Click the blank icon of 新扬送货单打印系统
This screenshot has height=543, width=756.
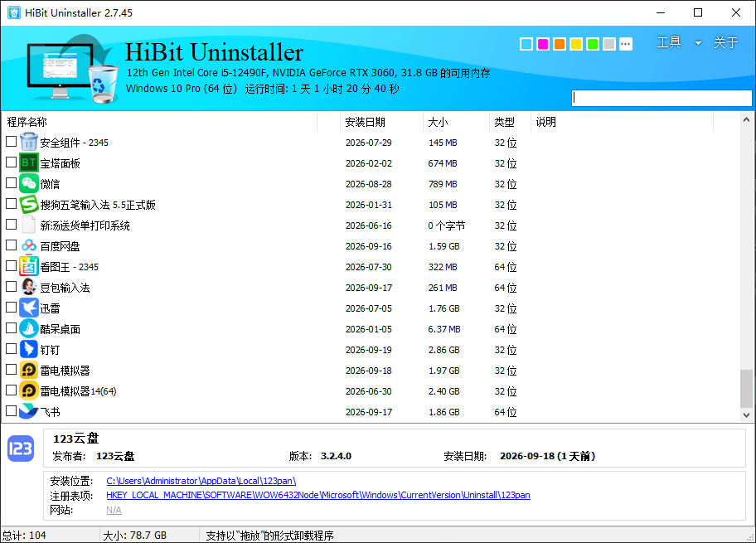[28, 225]
